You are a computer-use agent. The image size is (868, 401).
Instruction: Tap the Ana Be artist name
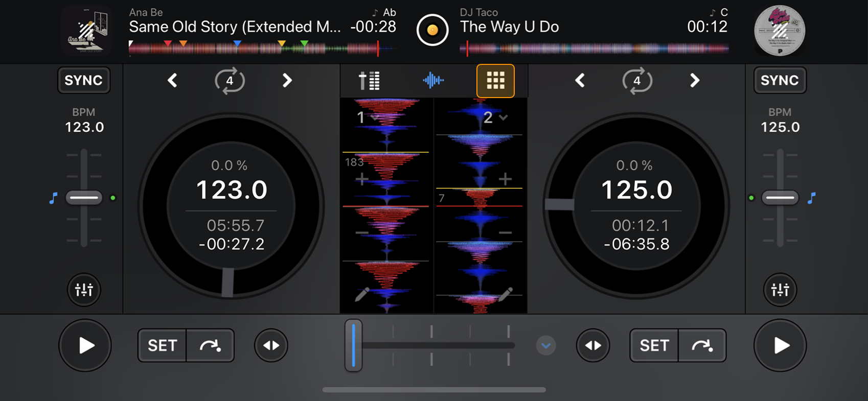click(146, 12)
